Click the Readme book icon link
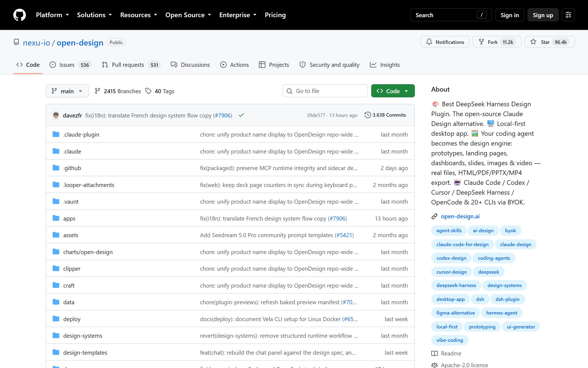Image resolution: width=588 pixels, height=368 pixels. tap(446, 354)
